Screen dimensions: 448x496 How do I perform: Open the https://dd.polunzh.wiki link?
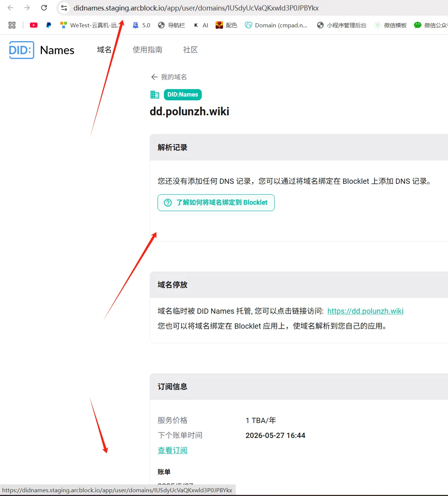365,311
